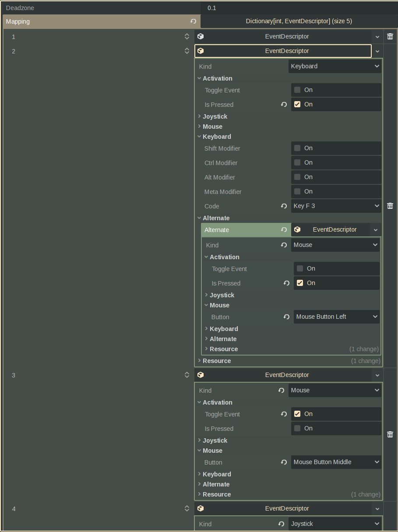Reset Key F 3 Code value to default
The image size is (398, 532).
(x=284, y=206)
